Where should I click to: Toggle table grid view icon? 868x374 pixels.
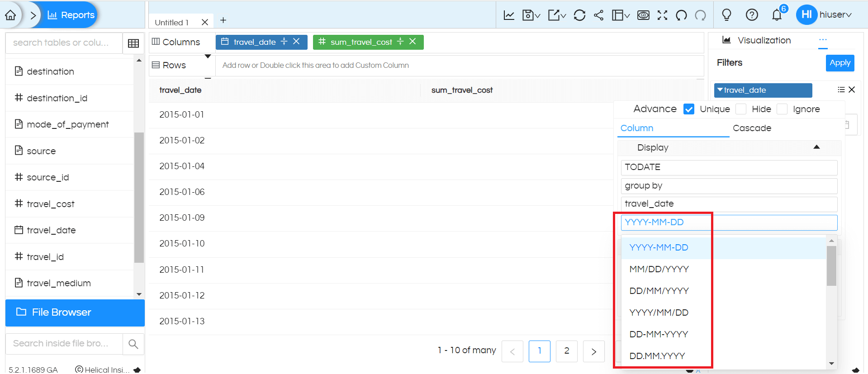133,43
